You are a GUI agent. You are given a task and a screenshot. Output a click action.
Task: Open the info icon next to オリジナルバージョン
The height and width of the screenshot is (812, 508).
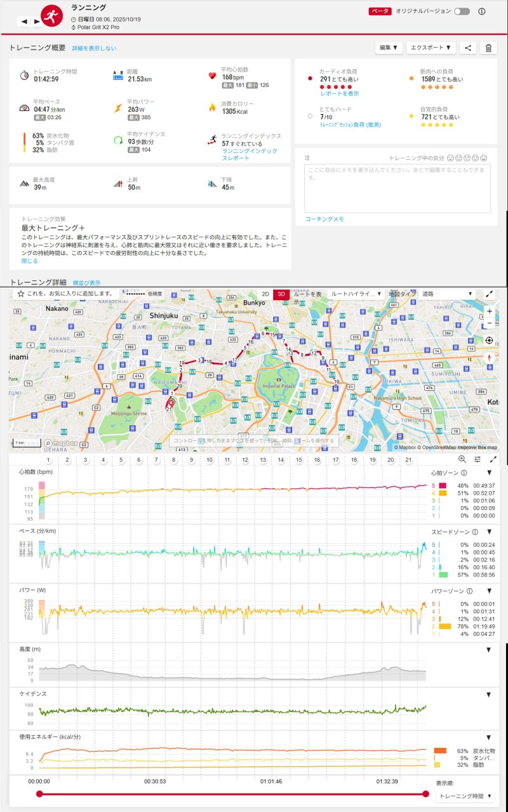pyautogui.click(x=481, y=11)
